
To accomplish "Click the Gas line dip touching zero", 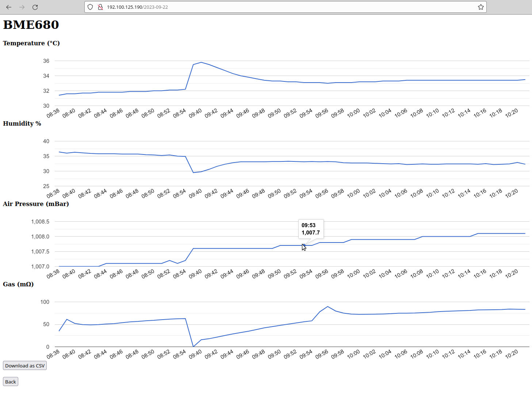I will click(193, 346).
